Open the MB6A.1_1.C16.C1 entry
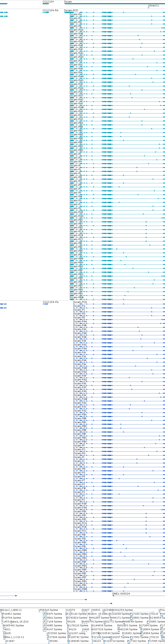The image size is (165, 644). point(14,637)
